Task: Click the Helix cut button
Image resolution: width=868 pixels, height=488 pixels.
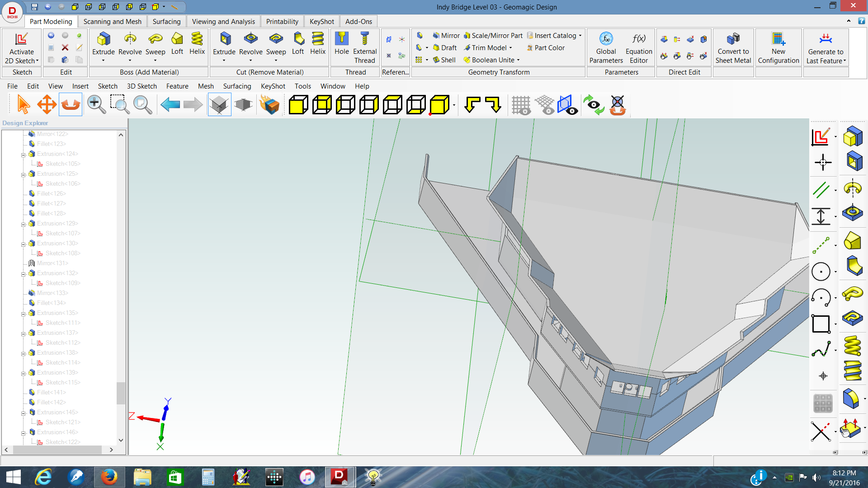Action: point(318,44)
